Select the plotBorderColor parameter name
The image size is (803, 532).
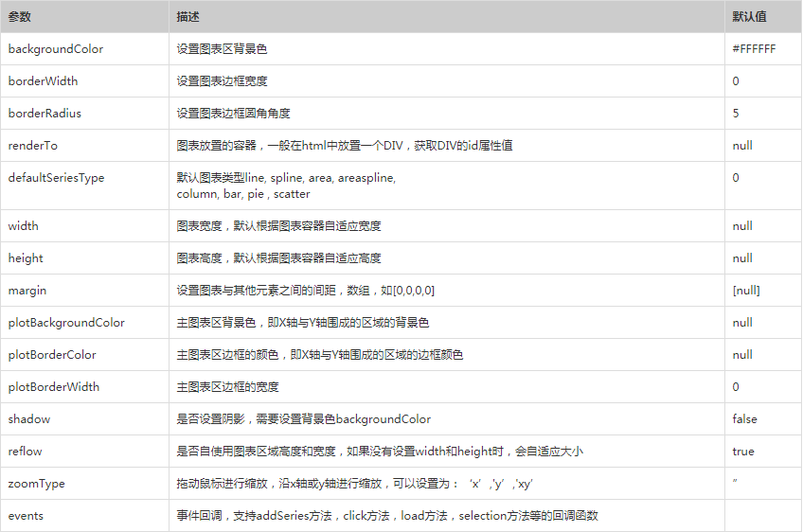[52, 355]
